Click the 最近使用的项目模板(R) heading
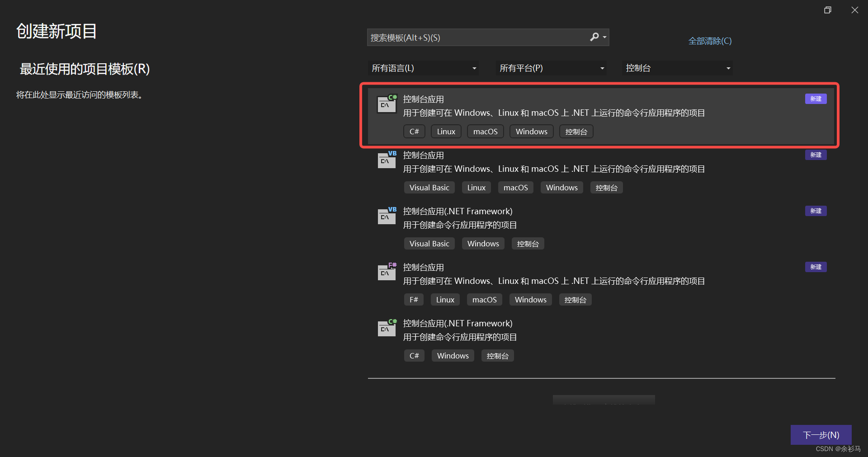Image resolution: width=868 pixels, height=457 pixels. (x=85, y=69)
